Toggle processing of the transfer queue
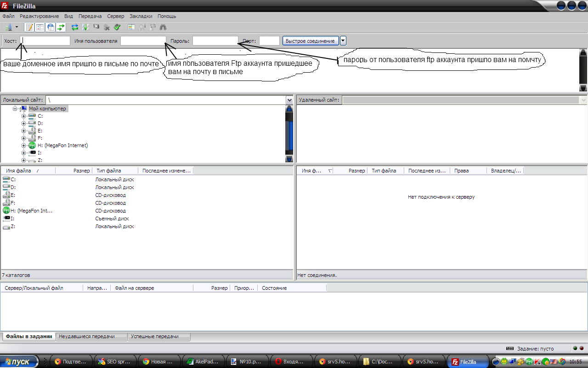The height and width of the screenshot is (368, 588). (85, 27)
